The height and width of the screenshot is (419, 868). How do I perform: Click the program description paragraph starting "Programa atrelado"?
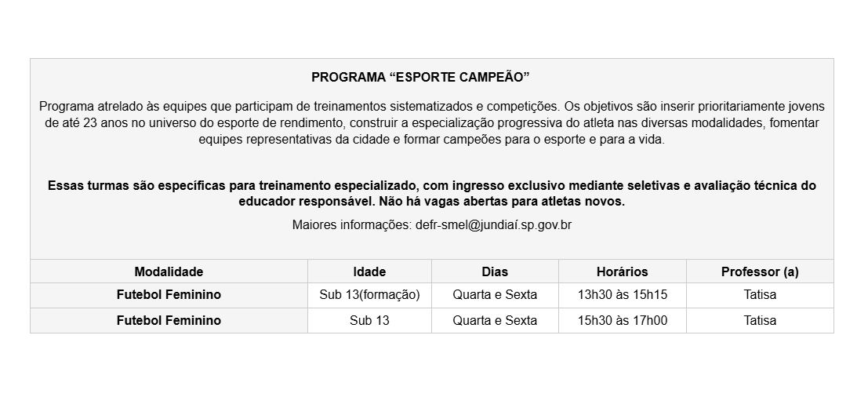pyautogui.click(x=431, y=122)
